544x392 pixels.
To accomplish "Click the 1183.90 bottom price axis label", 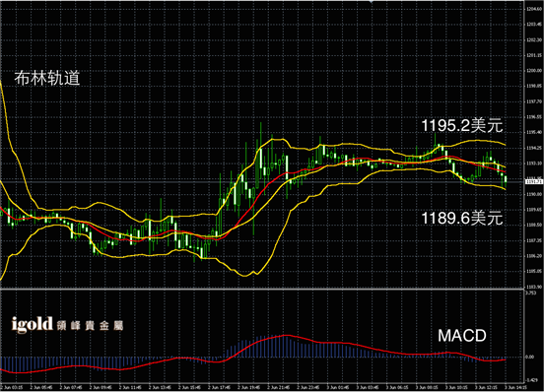I will (534, 287).
